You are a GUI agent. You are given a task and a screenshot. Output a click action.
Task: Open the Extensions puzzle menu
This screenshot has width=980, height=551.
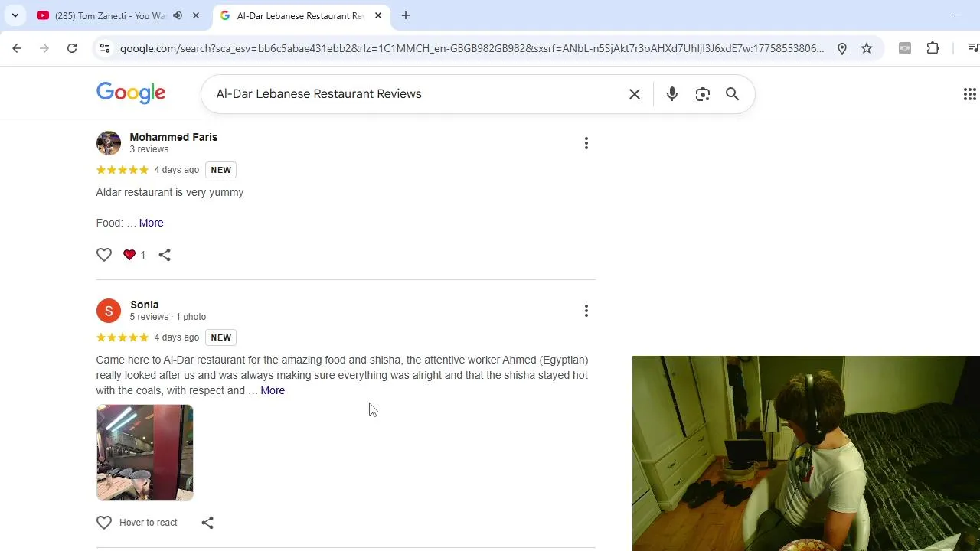click(933, 48)
